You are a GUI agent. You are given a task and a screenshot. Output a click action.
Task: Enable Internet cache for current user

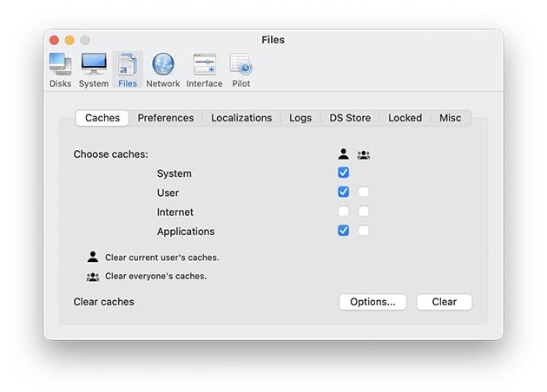click(343, 211)
